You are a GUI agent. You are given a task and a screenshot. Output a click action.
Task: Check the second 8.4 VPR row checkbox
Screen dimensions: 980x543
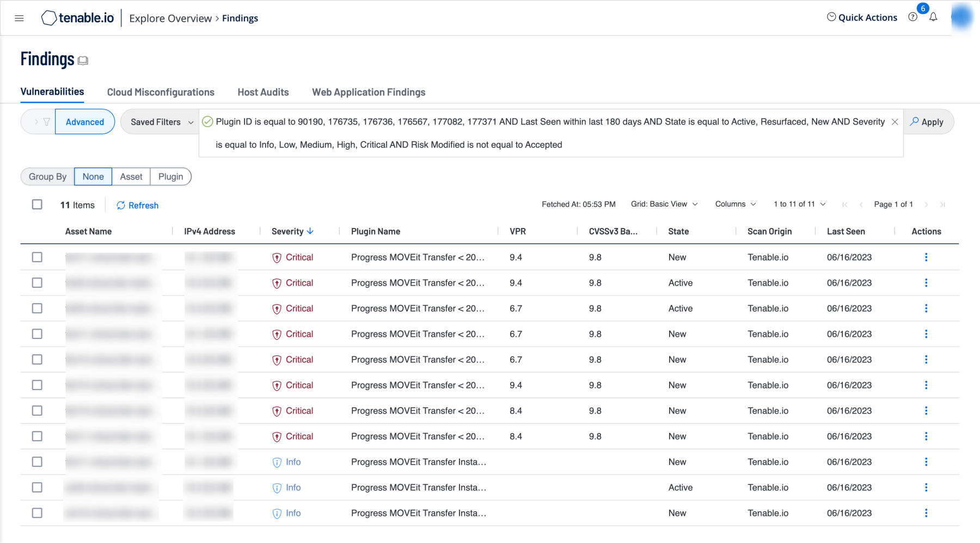tap(37, 436)
